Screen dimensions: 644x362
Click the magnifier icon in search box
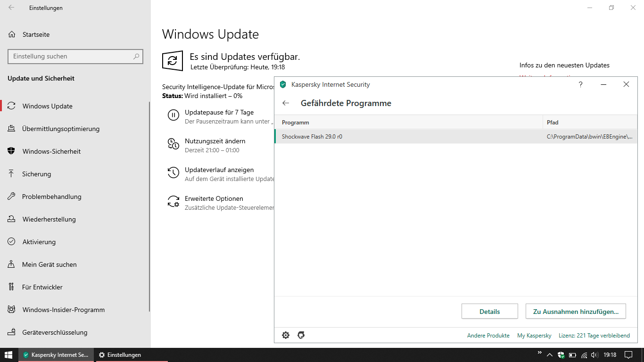(x=136, y=56)
